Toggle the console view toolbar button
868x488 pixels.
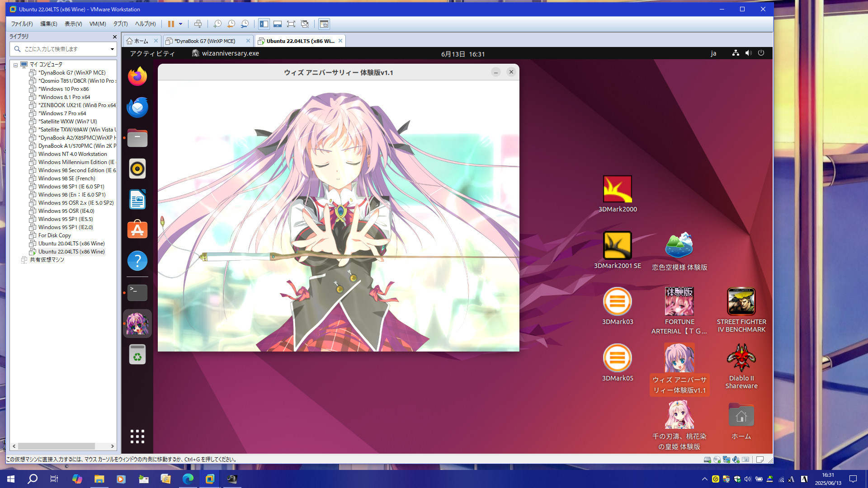coord(324,24)
